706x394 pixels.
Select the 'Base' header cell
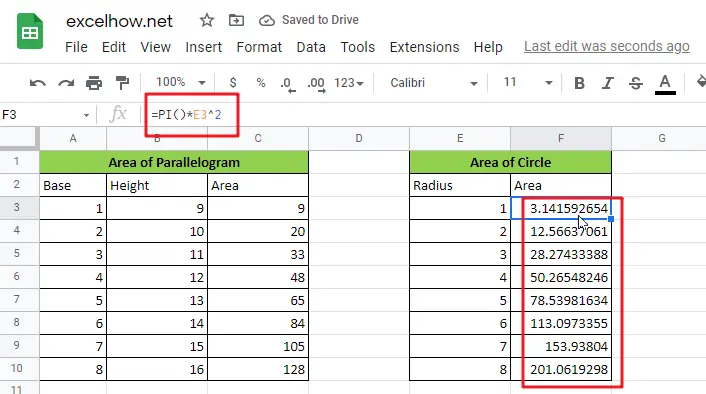point(73,185)
